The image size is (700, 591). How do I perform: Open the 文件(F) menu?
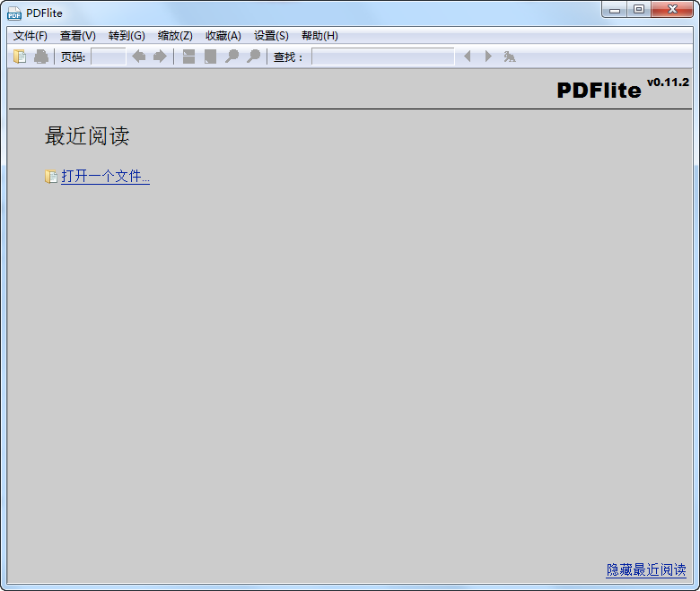tap(30, 36)
